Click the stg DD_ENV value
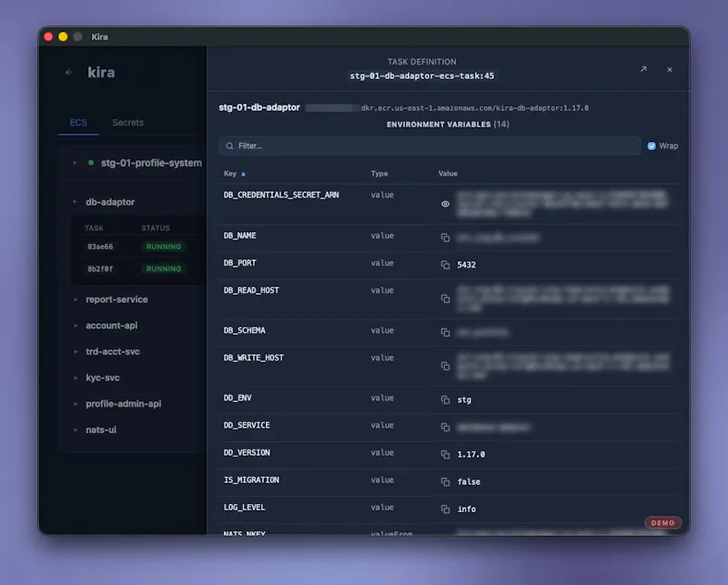 [464, 399]
